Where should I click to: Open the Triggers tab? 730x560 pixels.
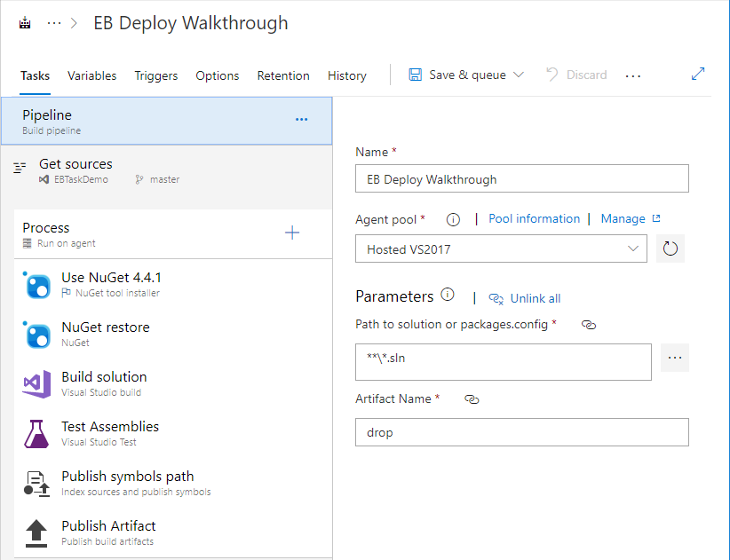(155, 75)
